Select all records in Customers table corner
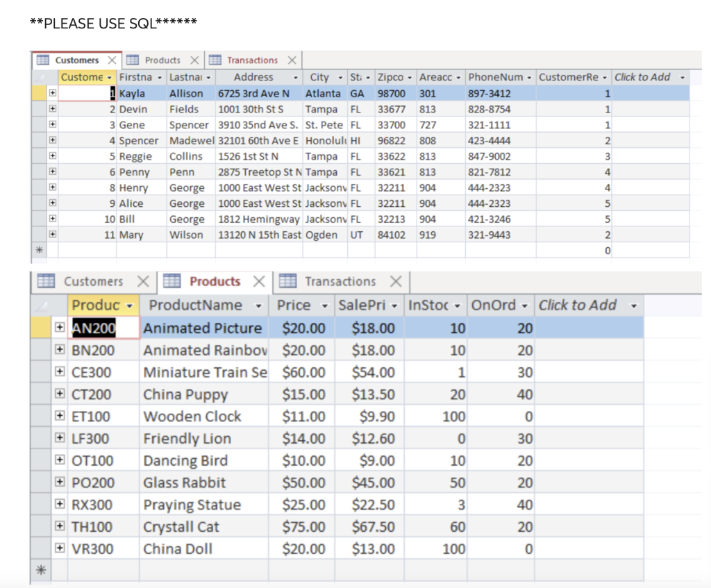Screen dimensions: 711x588 click(40, 78)
